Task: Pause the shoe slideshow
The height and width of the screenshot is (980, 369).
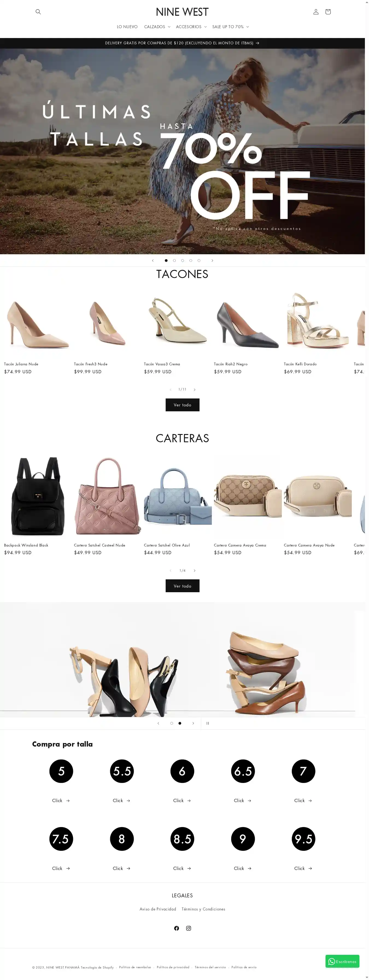Action: [207, 723]
